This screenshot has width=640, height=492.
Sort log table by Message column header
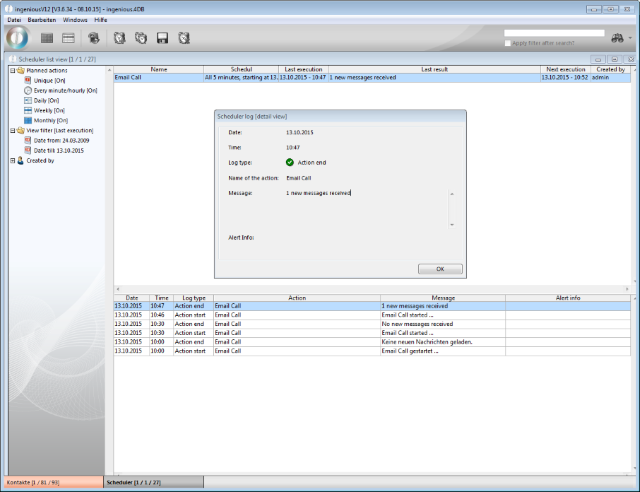[x=443, y=297]
